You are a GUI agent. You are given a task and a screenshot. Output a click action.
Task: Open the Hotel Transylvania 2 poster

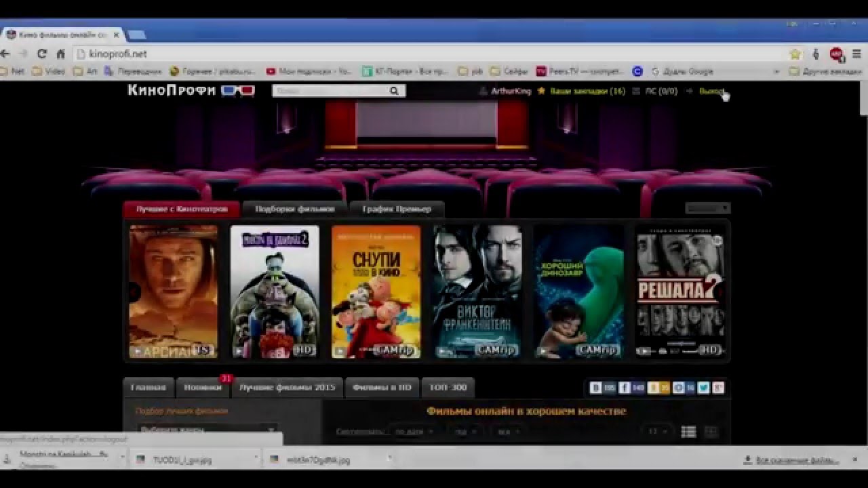(275, 291)
